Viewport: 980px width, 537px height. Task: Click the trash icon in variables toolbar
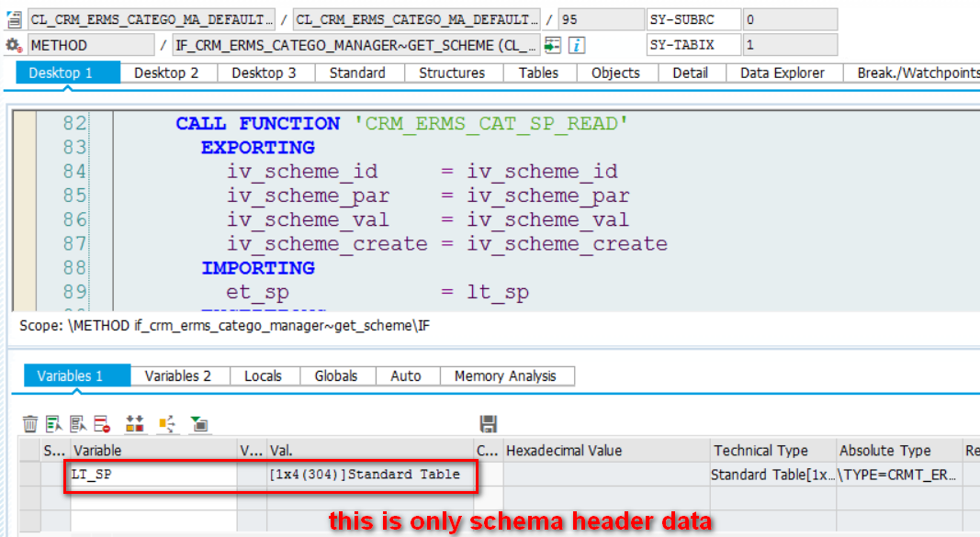point(30,424)
